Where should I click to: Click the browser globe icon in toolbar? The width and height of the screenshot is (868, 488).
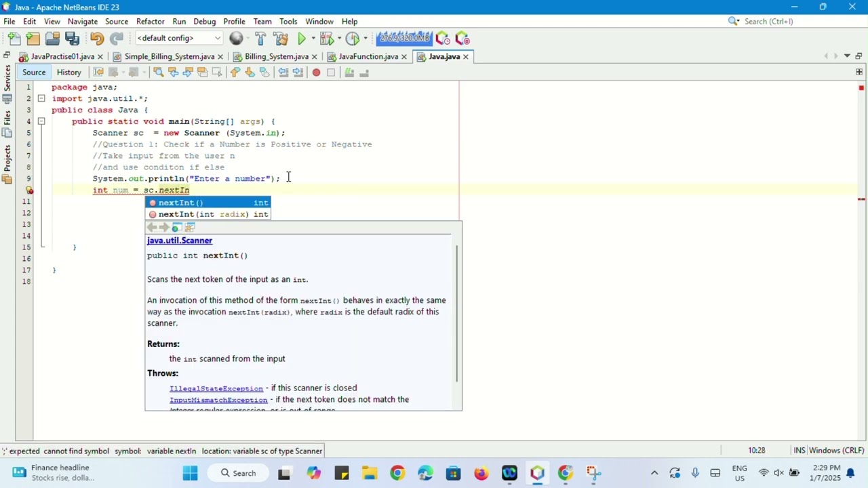236,39
